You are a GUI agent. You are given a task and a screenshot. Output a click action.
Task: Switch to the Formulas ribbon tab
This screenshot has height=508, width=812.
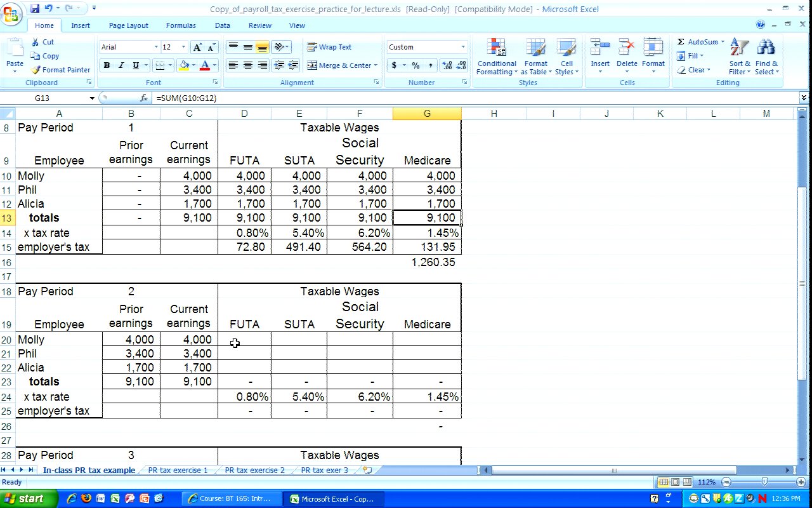click(x=181, y=25)
